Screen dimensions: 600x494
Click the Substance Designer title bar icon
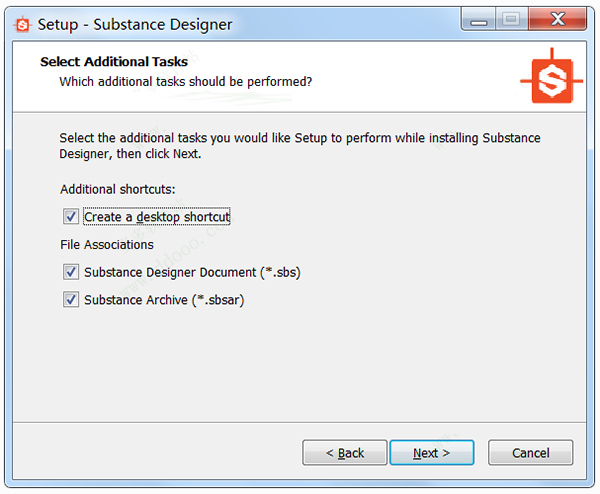(x=22, y=25)
